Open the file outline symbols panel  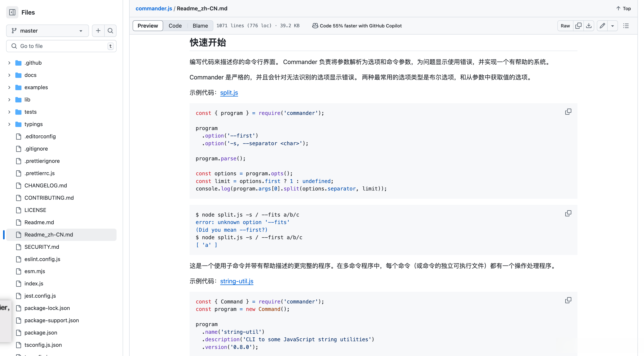(x=626, y=26)
